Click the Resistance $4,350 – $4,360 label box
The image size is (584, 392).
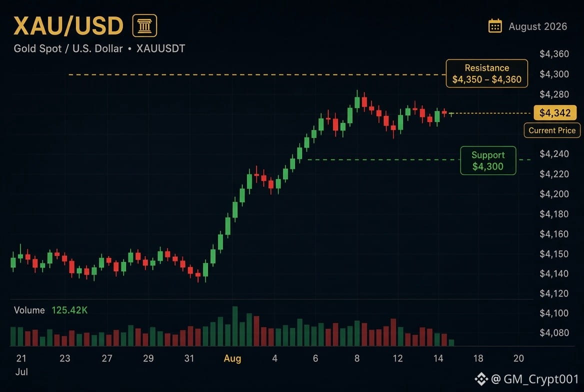tap(487, 73)
